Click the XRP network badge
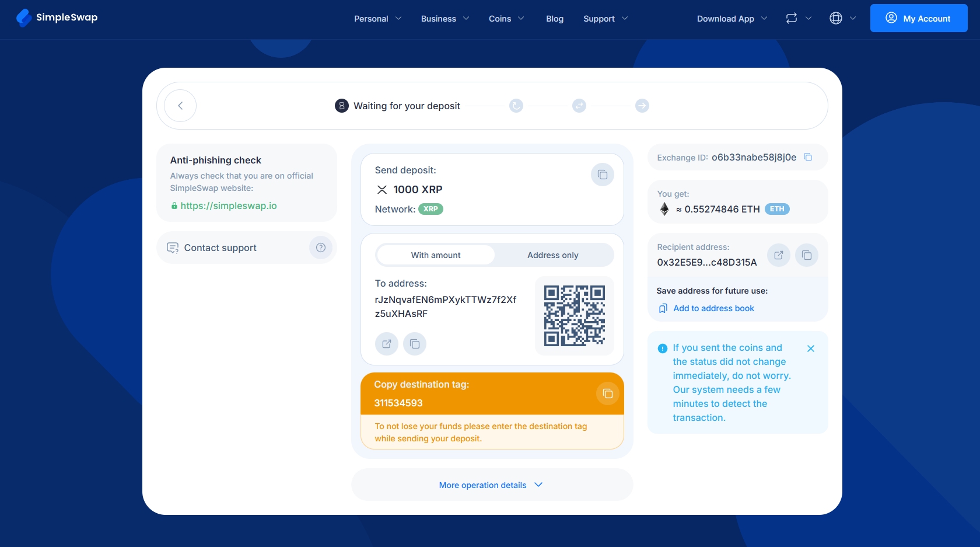 click(x=430, y=209)
